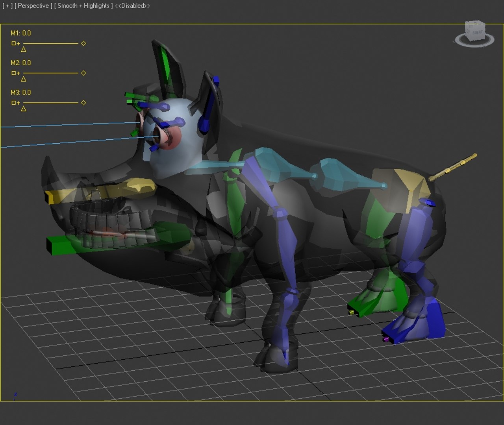Select the M3: 0.0 label
The image size is (504, 425).
coord(20,92)
